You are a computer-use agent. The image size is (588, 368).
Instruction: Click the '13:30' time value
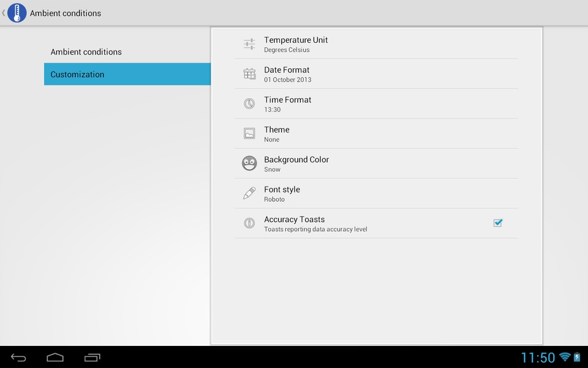272,110
